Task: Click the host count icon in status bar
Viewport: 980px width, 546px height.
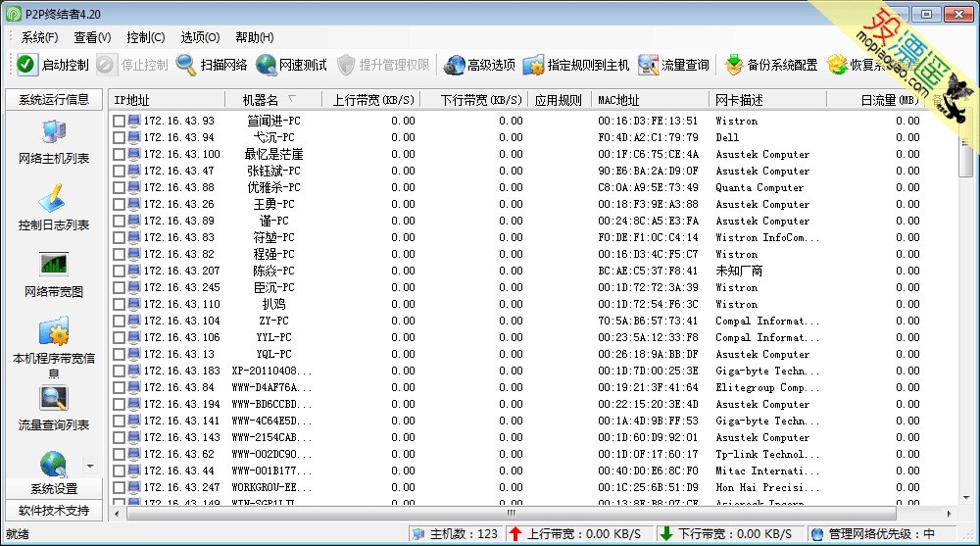Action: point(418,533)
